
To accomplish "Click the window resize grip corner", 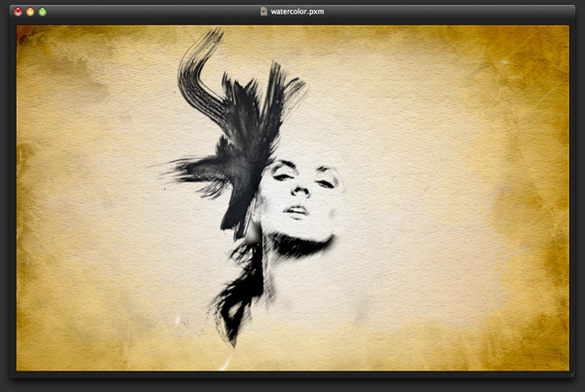I will (x=572, y=373).
